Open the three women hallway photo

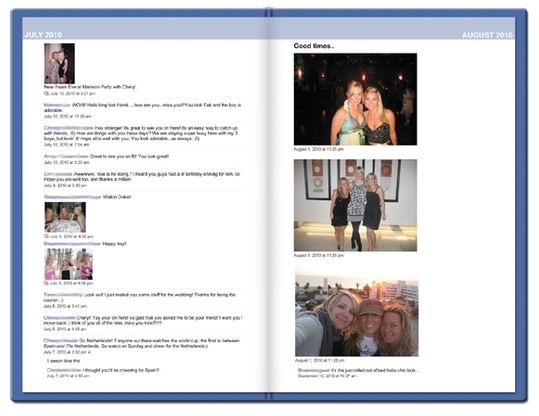(x=355, y=205)
